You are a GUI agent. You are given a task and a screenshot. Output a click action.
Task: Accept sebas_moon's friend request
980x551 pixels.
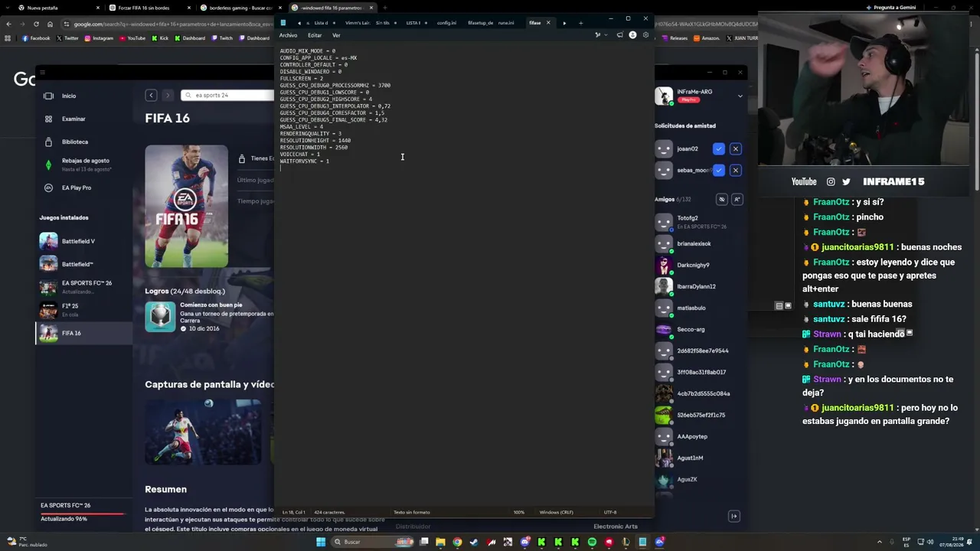coord(718,170)
